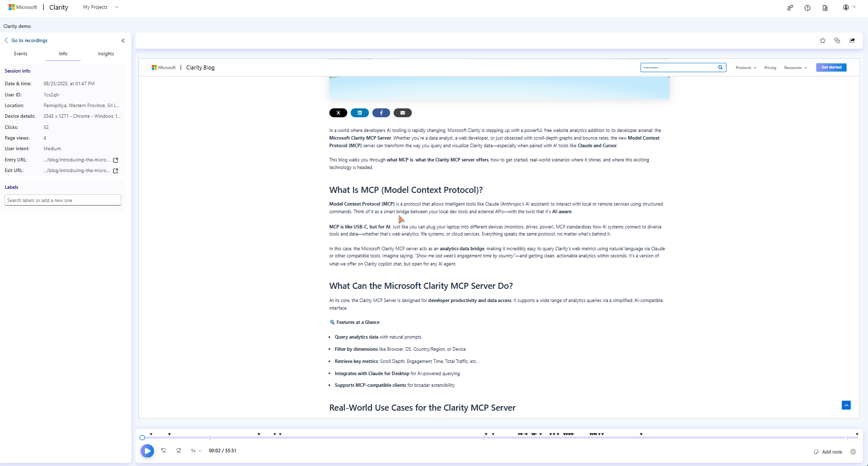Focus the Search labels input field
Viewport: 868px width, 466px height.
[x=63, y=200]
